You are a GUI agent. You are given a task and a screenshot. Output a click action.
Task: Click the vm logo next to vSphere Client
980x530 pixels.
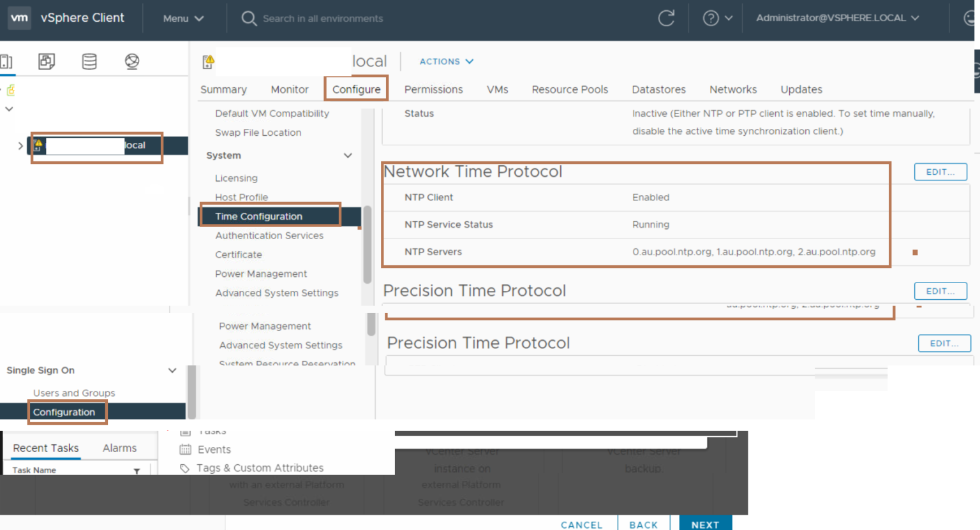pos(19,18)
